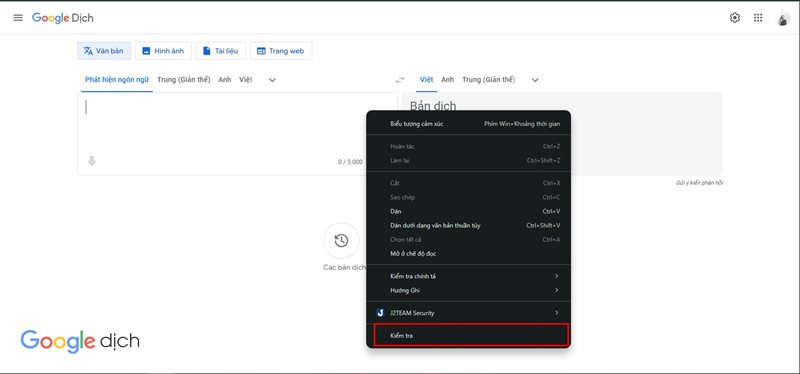Choose Việt as source language
Screen dimensions: 800x374
(246, 80)
